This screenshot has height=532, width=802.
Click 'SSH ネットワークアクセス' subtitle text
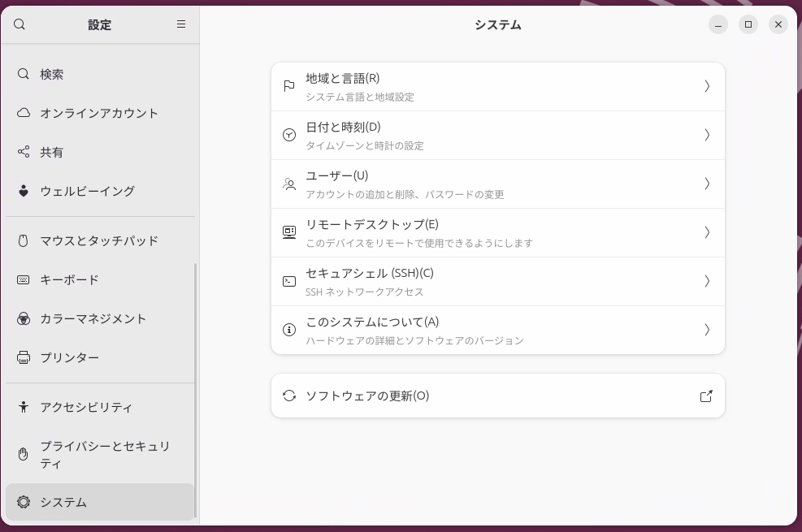tap(365, 292)
